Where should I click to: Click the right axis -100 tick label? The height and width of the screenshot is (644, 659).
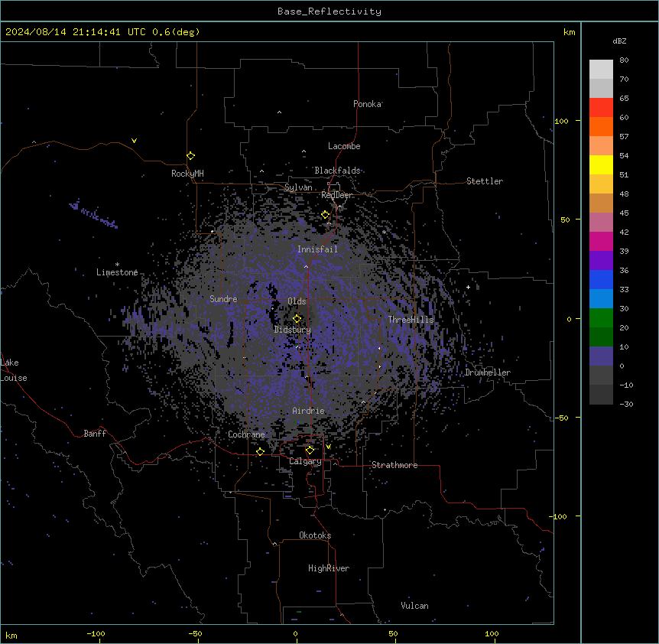tap(559, 516)
